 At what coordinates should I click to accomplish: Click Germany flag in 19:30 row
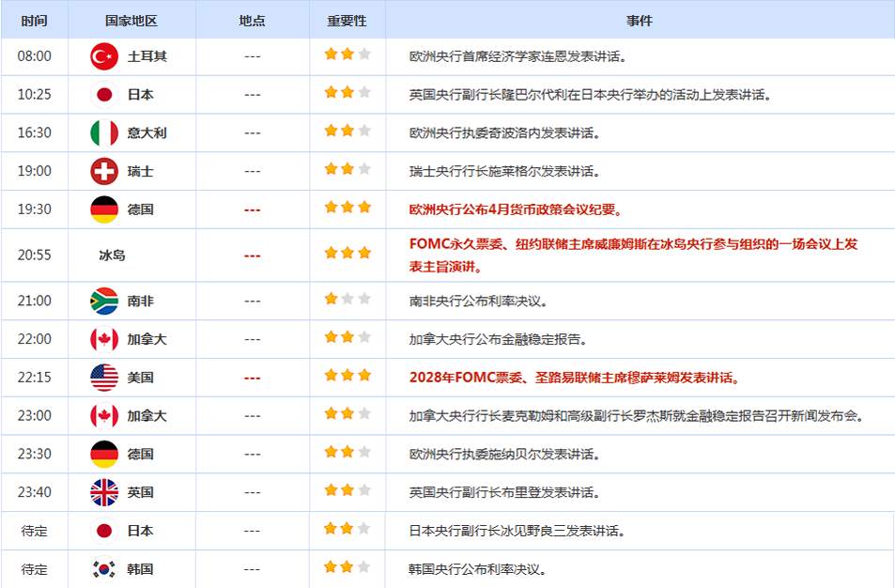pyautogui.click(x=104, y=209)
